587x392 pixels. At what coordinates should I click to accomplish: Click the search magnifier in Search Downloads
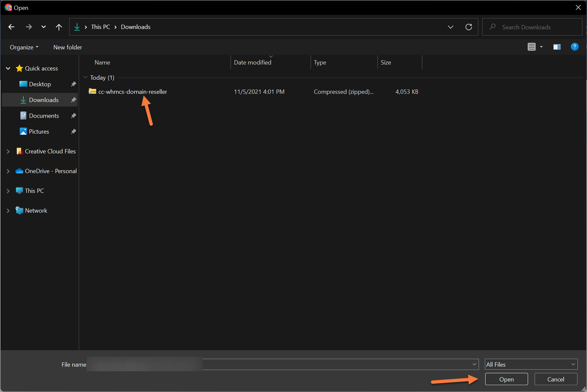pos(493,27)
